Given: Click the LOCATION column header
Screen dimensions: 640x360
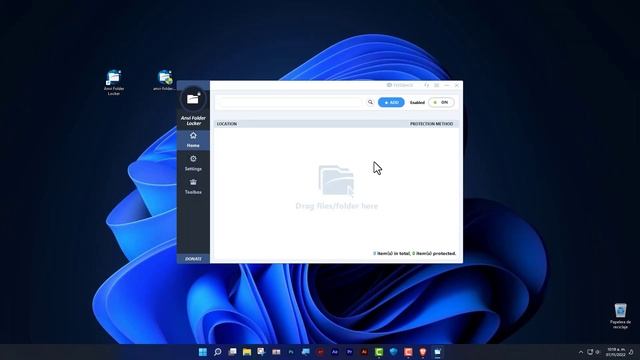Looking at the screenshot, I should (227, 124).
